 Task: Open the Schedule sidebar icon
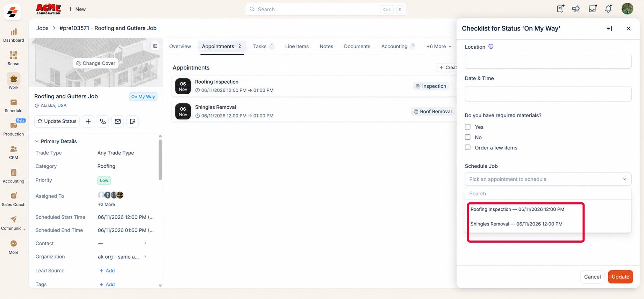tap(14, 102)
